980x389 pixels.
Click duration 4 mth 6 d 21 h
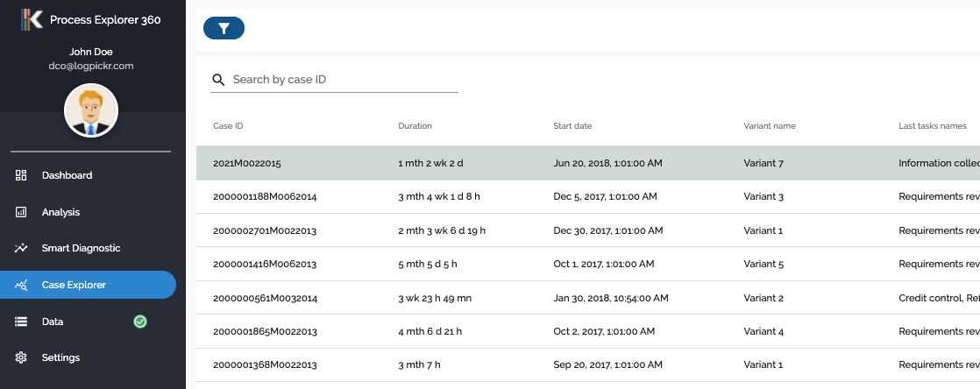430,331
